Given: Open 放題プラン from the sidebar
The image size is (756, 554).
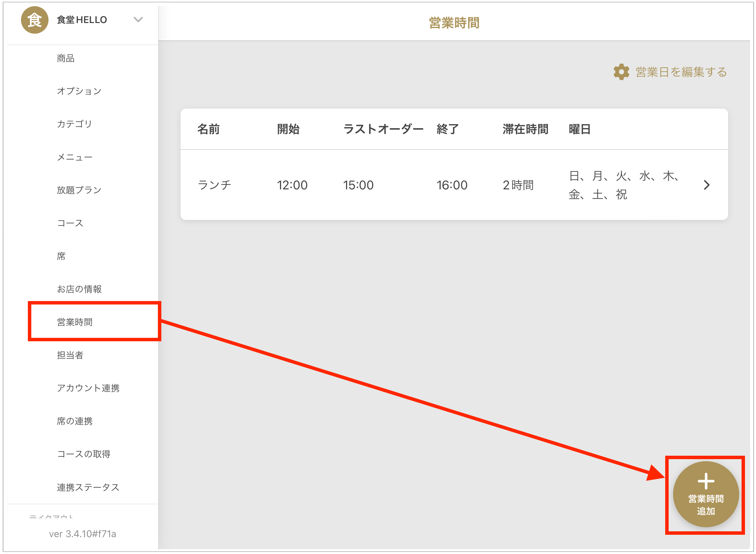Looking at the screenshot, I should 79,190.
